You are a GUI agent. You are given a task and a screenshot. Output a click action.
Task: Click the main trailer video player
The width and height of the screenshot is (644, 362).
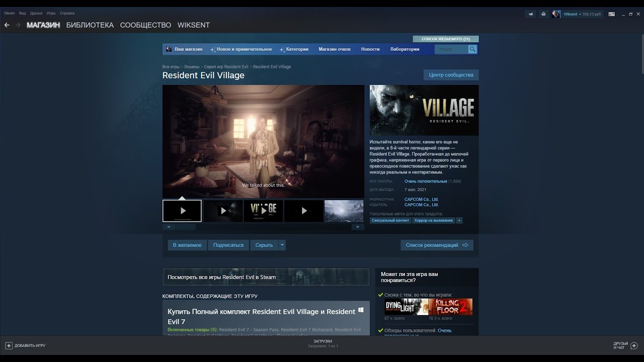point(263,141)
